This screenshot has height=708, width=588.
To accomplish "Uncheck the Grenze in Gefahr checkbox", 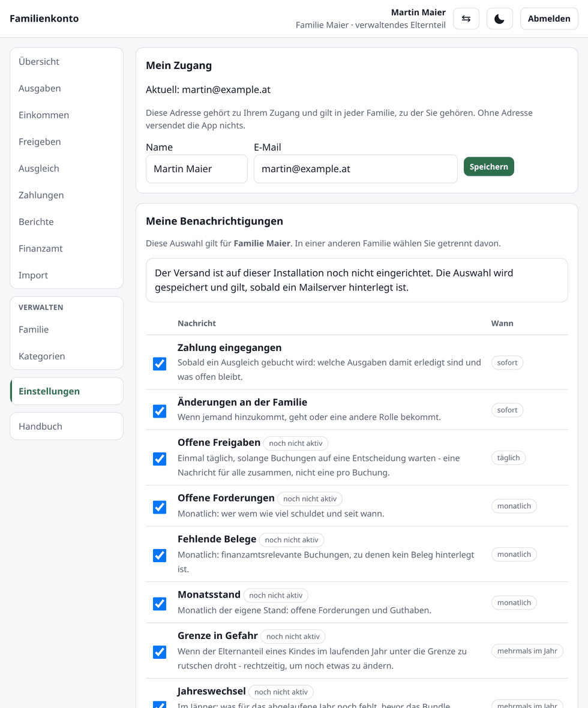I will pos(160,652).
